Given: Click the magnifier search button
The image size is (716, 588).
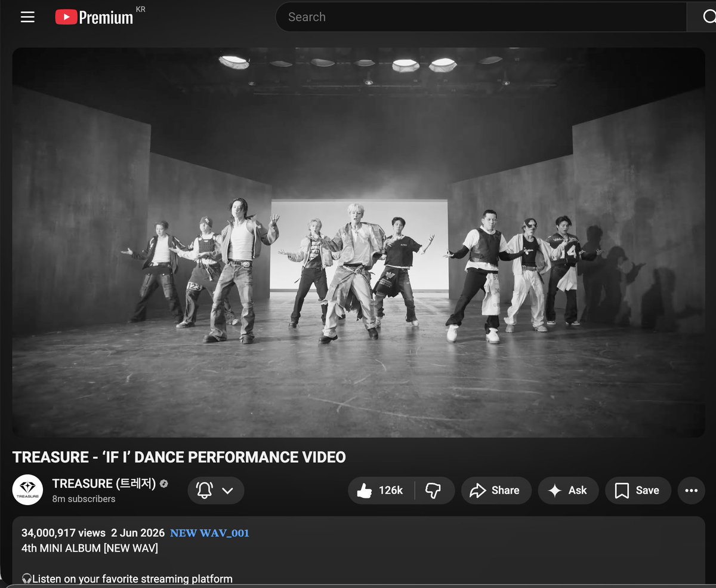Looking at the screenshot, I should point(703,17).
